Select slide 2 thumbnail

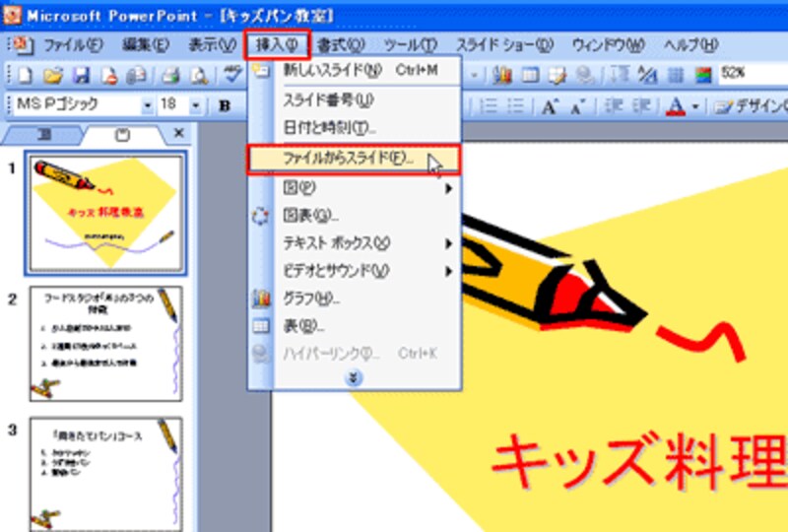[106, 344]
